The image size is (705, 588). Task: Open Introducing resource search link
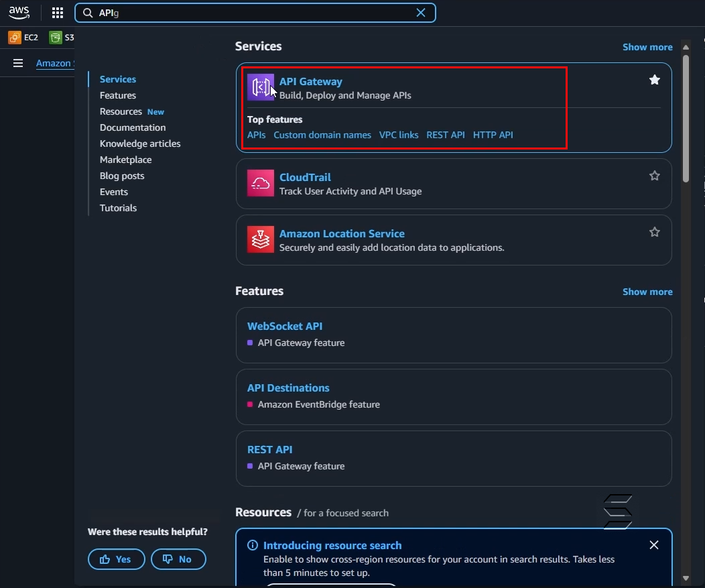click(x=332, y=545)
